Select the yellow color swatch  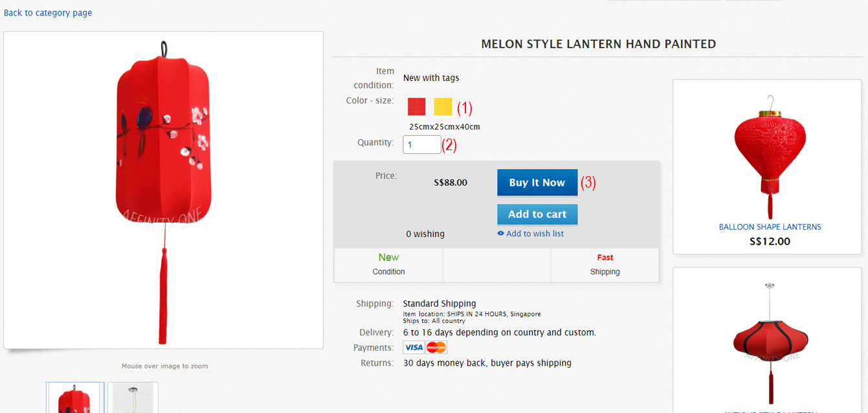tap(443, 107)
